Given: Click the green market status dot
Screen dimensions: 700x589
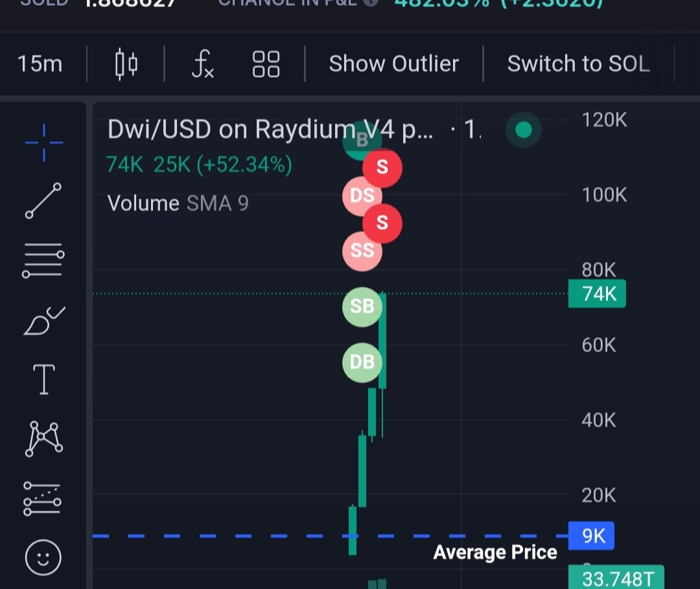Looking at the screenshot, I should [x=523, y=130].
